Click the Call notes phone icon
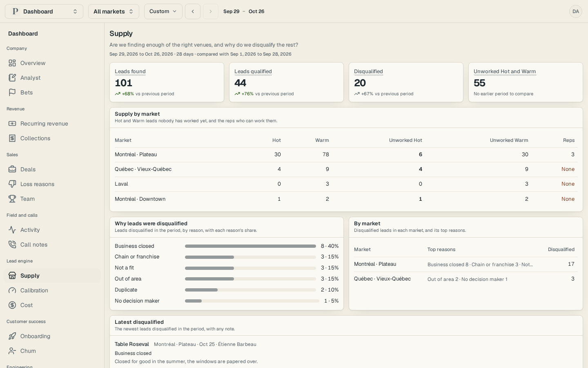The height and width of the screenshot is (368, 588). (12, 245)
